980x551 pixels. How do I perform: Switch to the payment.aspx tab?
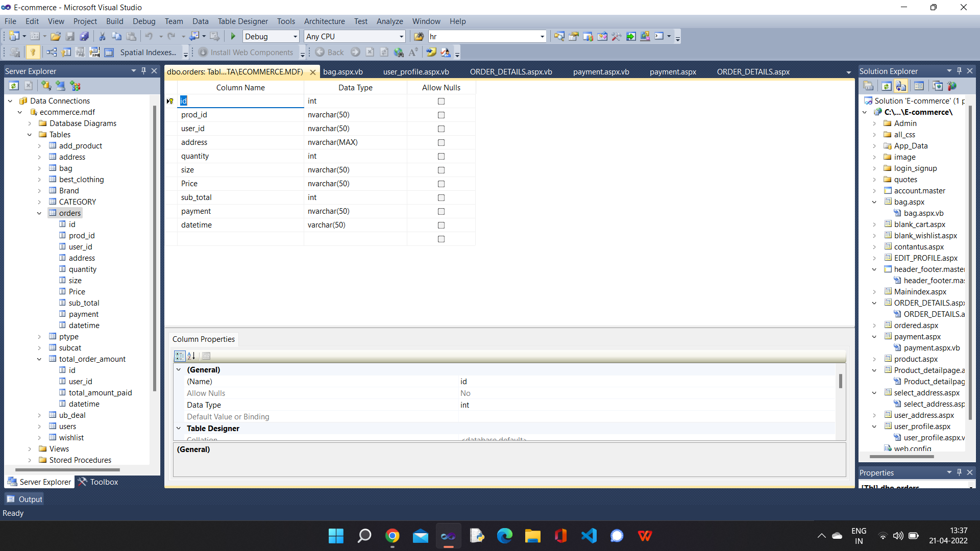(673, 72)
